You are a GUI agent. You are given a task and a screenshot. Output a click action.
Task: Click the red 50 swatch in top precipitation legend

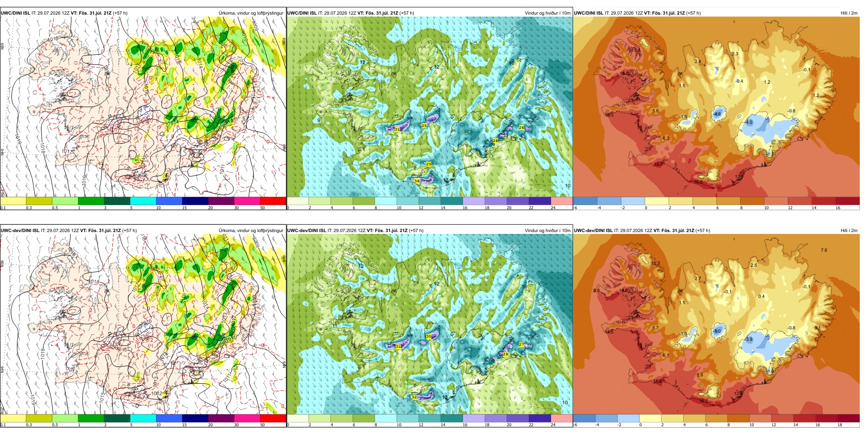click(273, 201)
